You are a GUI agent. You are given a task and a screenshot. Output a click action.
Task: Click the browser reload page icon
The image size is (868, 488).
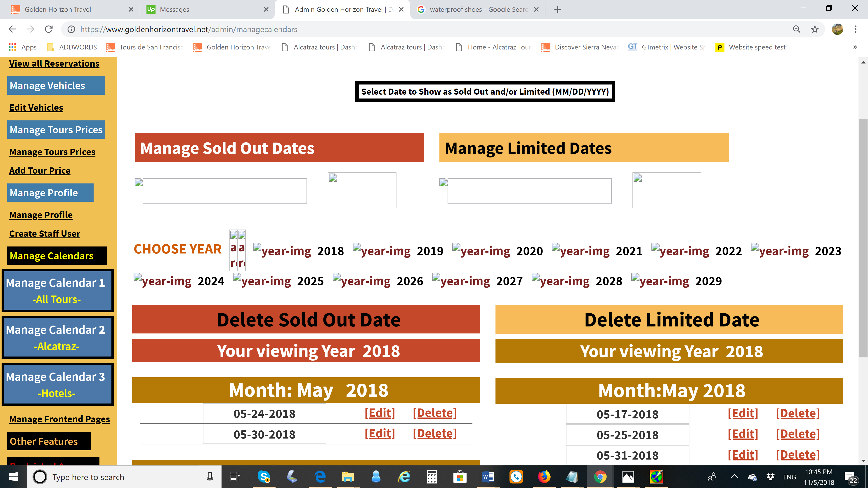pos(49,29)
